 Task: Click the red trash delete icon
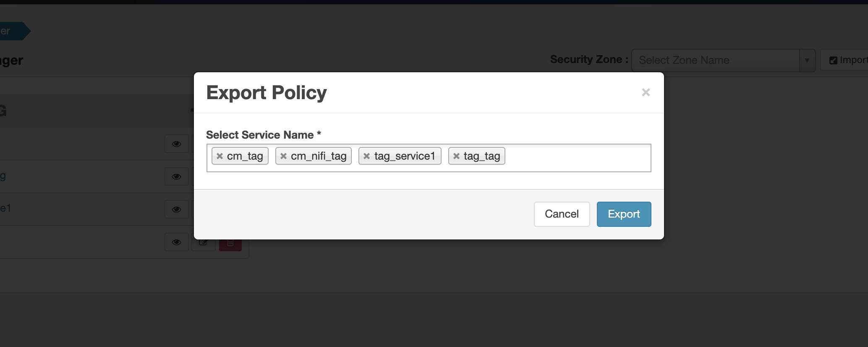tap(230, 244)
